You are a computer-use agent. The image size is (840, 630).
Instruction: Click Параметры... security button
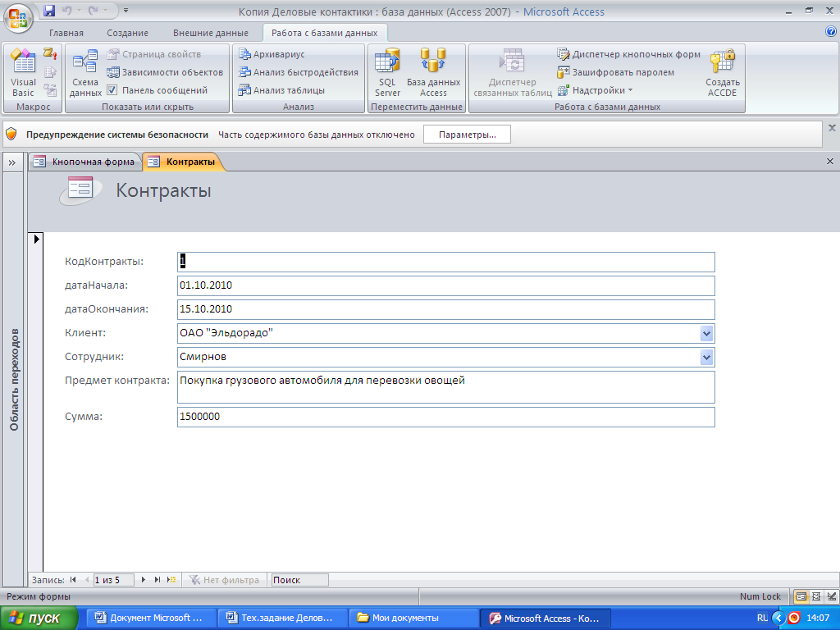467,135
